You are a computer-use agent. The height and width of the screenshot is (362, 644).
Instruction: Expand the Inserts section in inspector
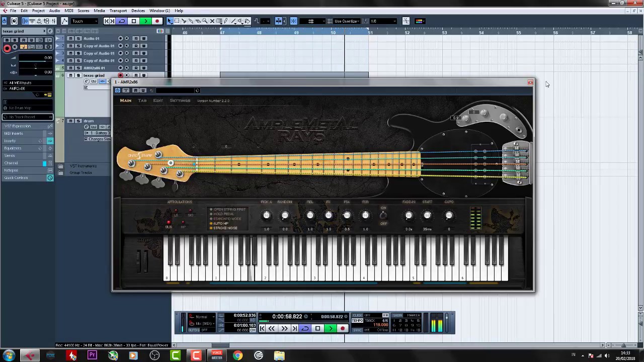click(x=28, y=141)
